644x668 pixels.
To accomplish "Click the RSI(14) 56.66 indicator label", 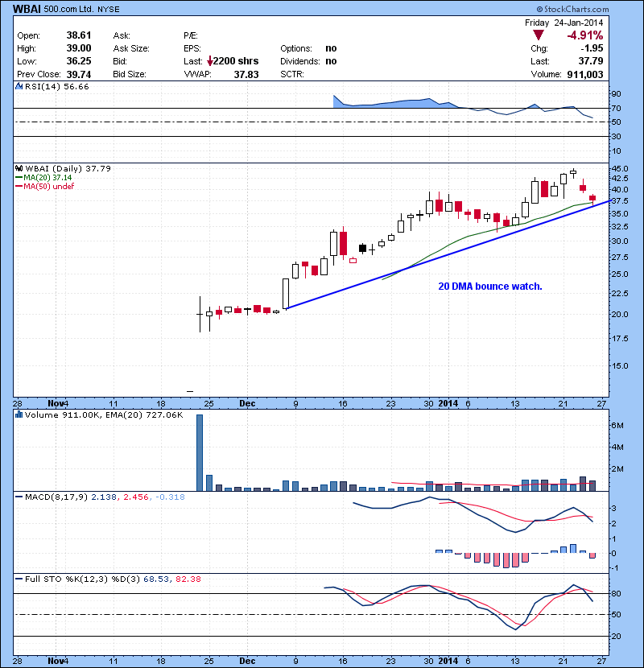I will pyautogui.click(x=57, y=86).
